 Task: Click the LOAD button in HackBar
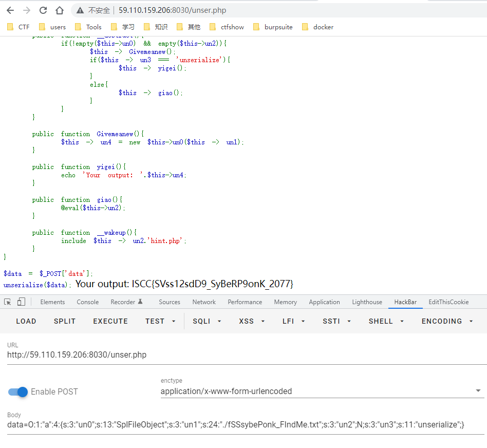pos(26,321)
